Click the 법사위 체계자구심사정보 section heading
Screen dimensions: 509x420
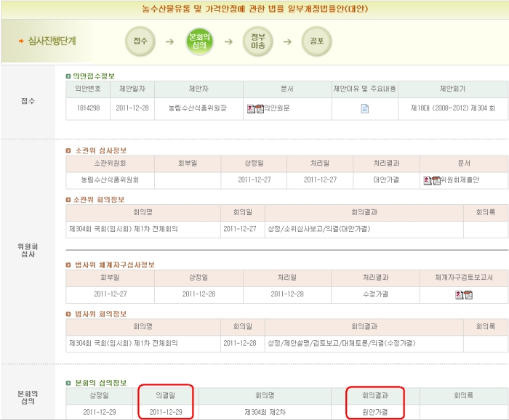click(115, 265)
